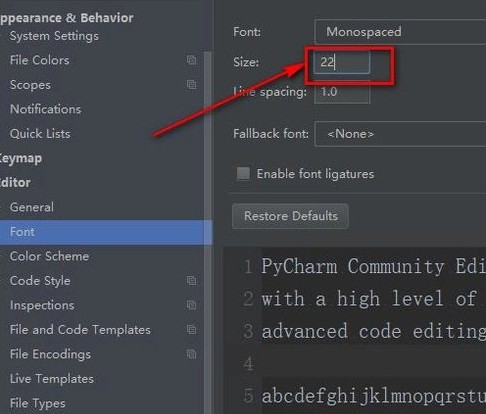Open the Keymap settings section
The width and height of the screenshot is (486, 414).
[21, 158]
